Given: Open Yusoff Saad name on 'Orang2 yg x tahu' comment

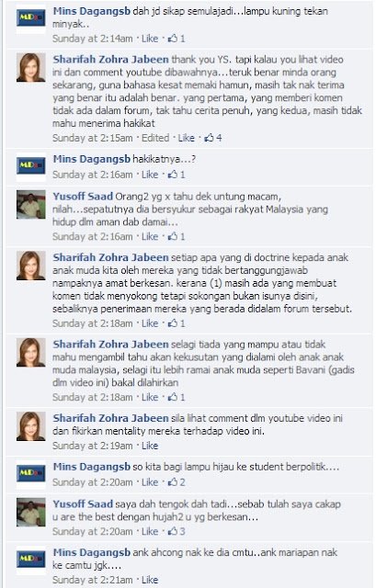Looking at the screenshot, I should [83, 196].
